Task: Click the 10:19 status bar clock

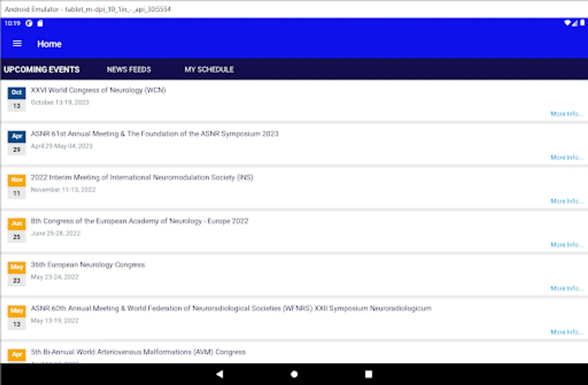Action: [12, 23]
